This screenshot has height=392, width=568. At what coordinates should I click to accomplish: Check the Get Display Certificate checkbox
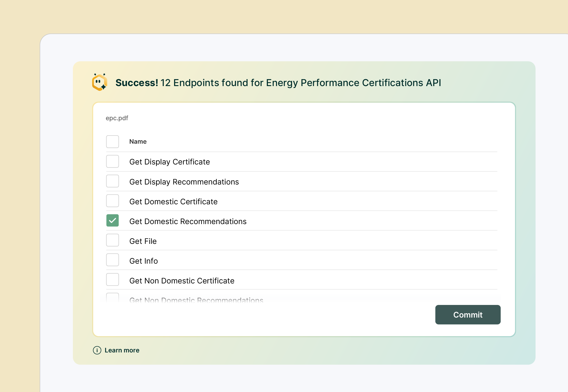[113, 161]
